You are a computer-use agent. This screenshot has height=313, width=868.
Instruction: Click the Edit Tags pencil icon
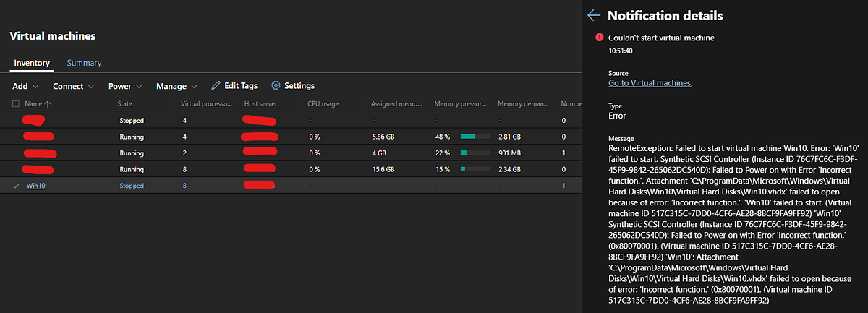coord(216,86)
